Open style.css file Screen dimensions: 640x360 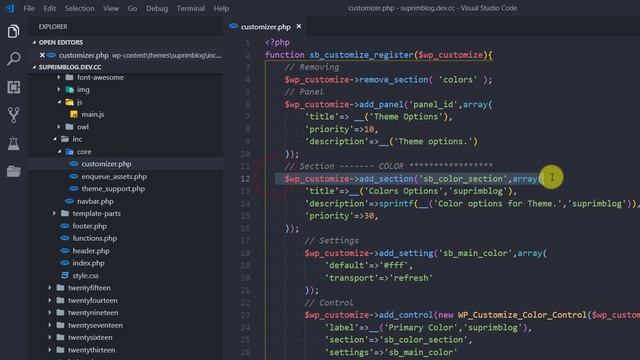pos(85,276)
